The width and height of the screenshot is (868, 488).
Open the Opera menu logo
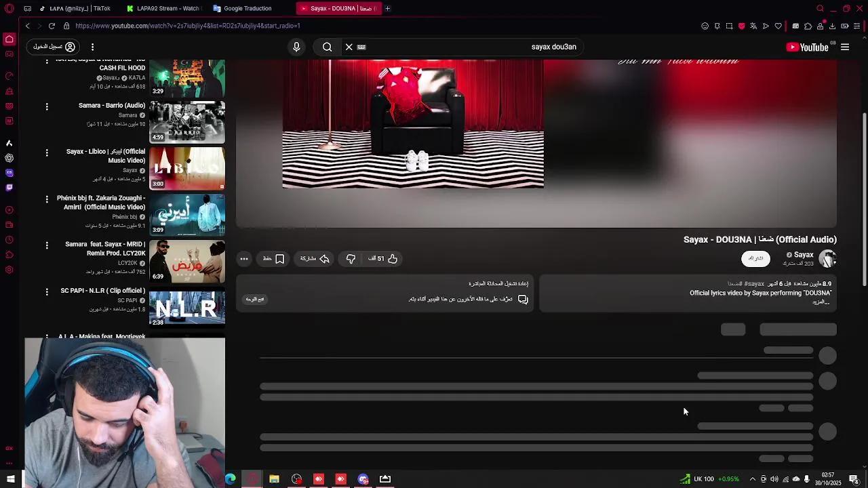point(9,8)
